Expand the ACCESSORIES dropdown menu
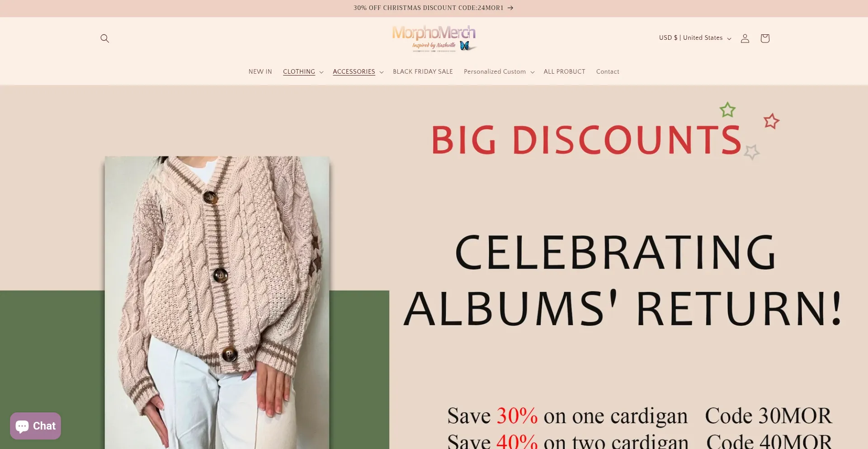Screen dimensions: 868x449 [x=358, y=72]
